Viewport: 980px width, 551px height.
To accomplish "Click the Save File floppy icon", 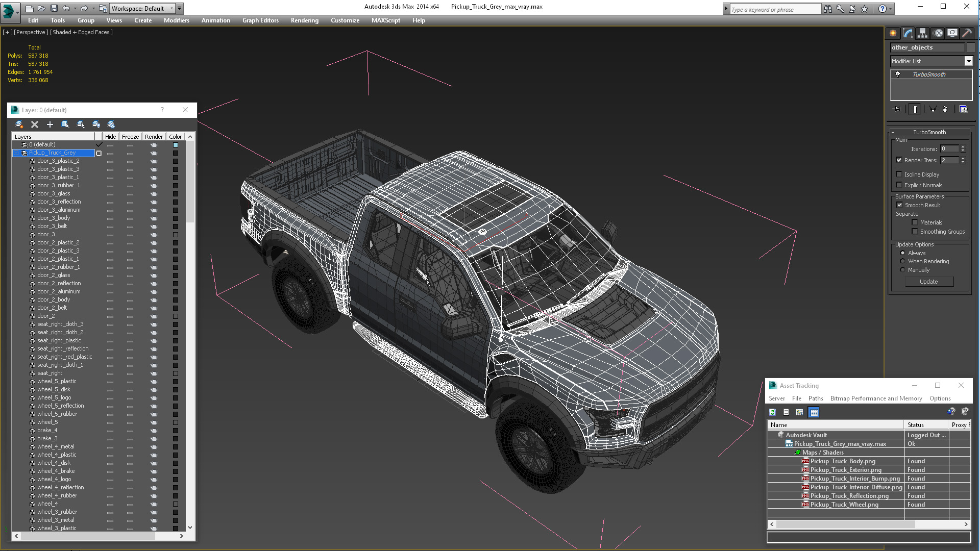I will pos(54,8).
